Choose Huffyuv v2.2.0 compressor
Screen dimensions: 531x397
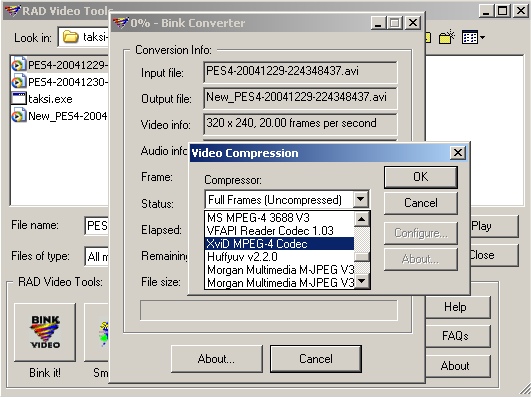[x=279, y=257]
